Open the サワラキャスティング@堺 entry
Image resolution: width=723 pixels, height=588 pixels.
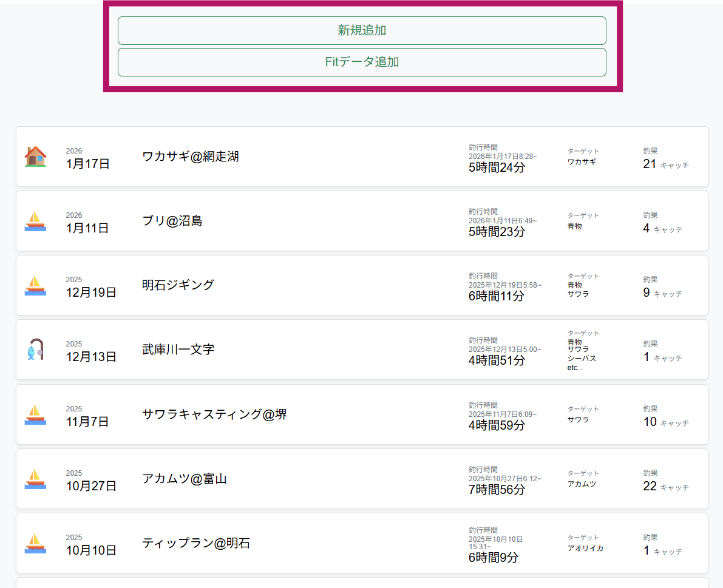[362, 414]
